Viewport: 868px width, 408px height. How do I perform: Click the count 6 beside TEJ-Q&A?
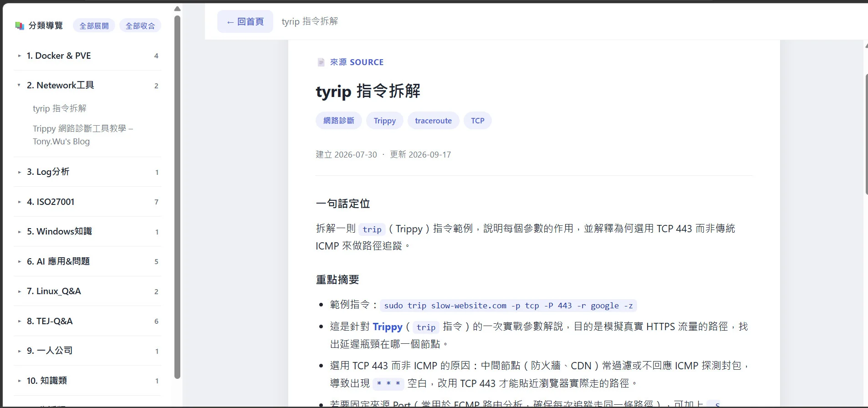(x=156, y=321)
